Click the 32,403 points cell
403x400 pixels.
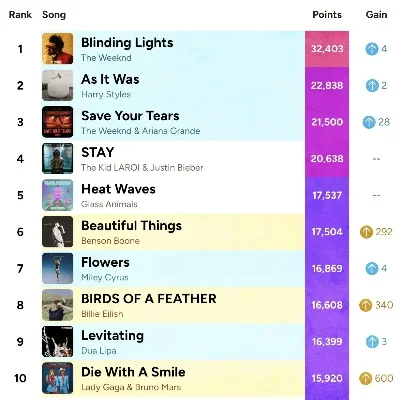[327, 49]
